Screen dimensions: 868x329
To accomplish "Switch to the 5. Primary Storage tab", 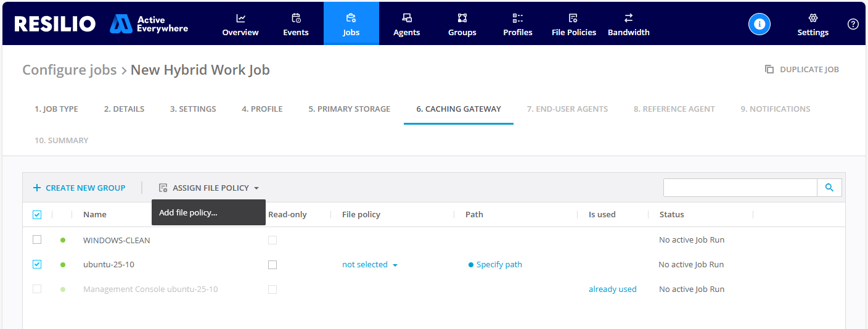I will (349, 109).
